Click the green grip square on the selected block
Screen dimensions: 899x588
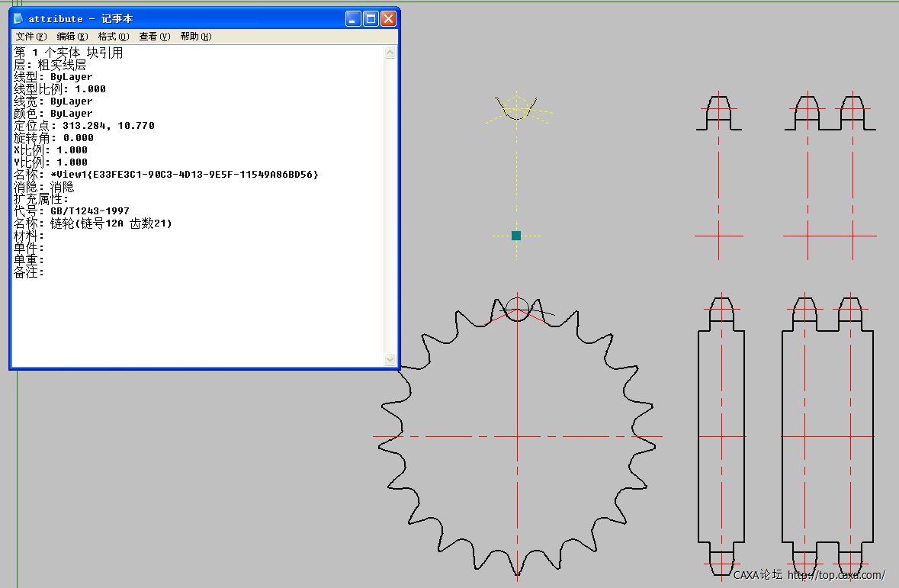click(x=516, y=236)
